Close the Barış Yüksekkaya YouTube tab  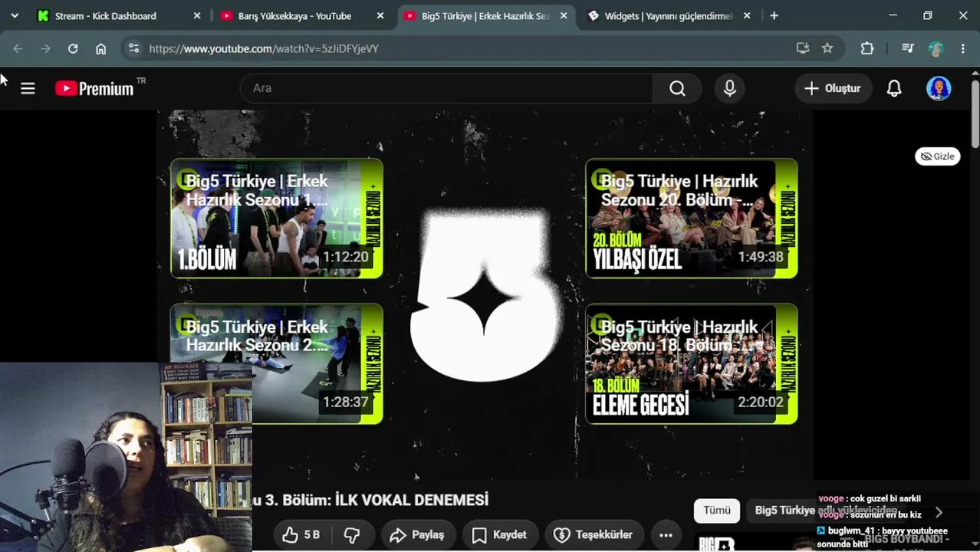click(x=380, y=15)
